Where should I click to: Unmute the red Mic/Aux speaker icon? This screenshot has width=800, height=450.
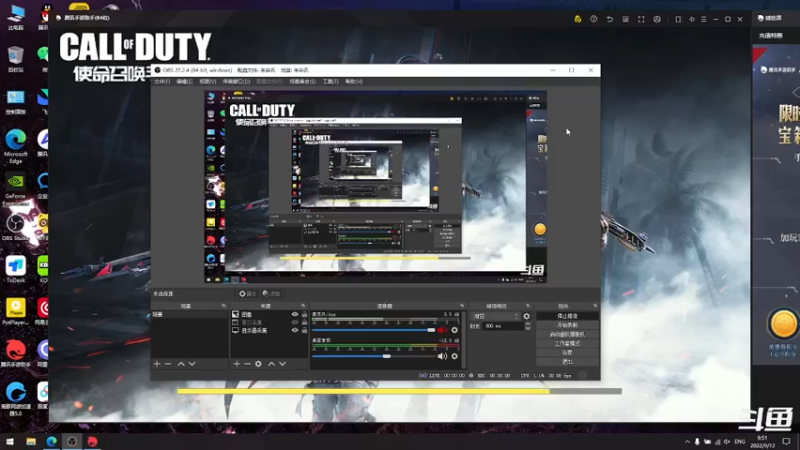pos(442,330)
